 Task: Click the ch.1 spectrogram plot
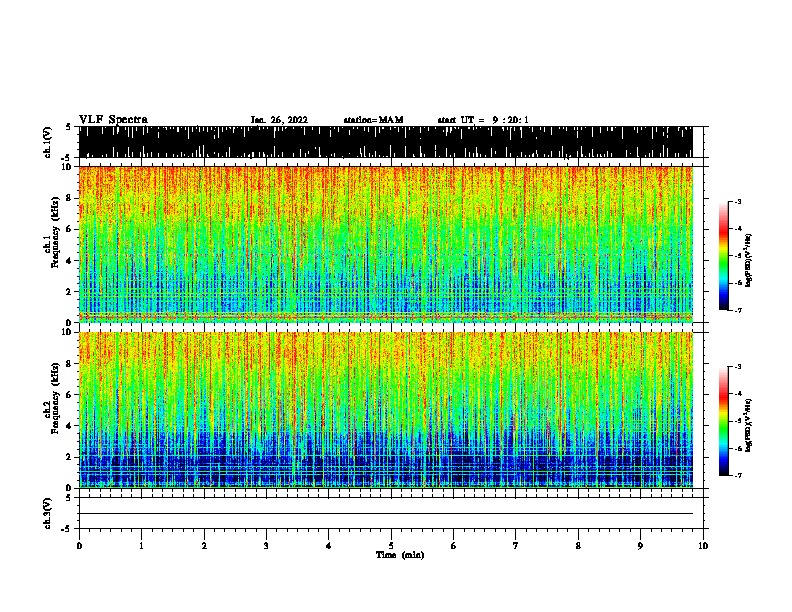(x=386, y=244)
